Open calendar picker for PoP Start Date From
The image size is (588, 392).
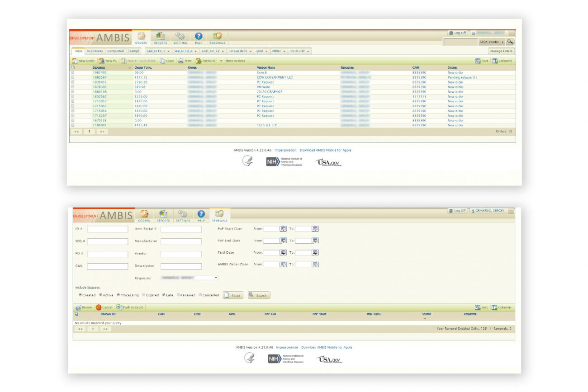click(x=283, y=229)
